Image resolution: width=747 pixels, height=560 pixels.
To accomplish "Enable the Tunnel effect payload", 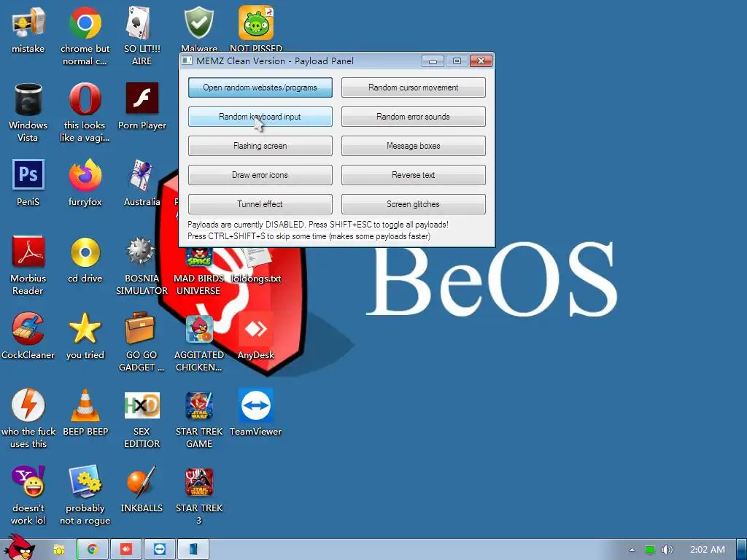I will point(260,204).
